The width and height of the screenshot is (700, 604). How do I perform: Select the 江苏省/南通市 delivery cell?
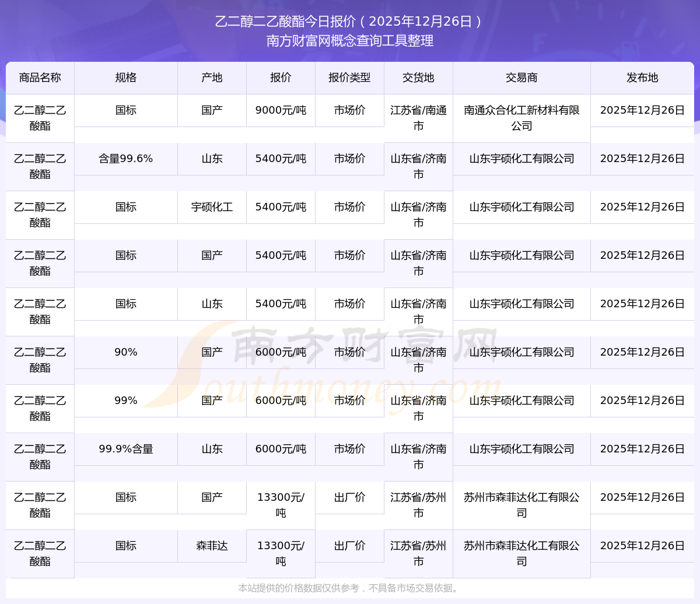418,118
